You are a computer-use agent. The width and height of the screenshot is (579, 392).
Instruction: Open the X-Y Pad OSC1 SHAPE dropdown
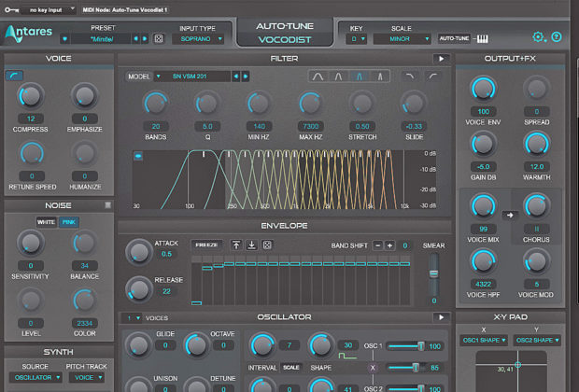pos(484,340)
